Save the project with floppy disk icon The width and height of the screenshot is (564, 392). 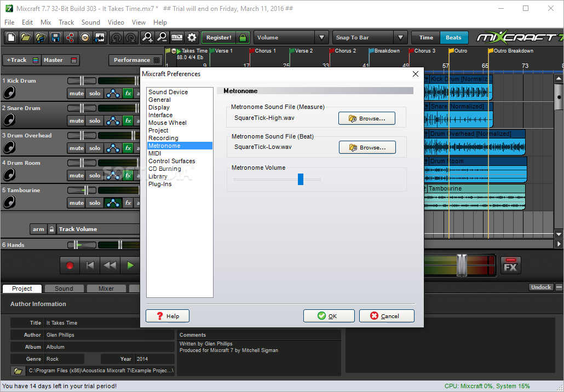pos(55,37)
